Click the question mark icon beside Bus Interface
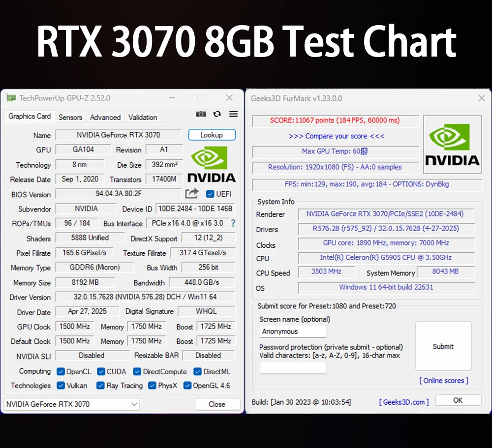The width and height of the screenshot is (492, 448). (x=233, y=223)
